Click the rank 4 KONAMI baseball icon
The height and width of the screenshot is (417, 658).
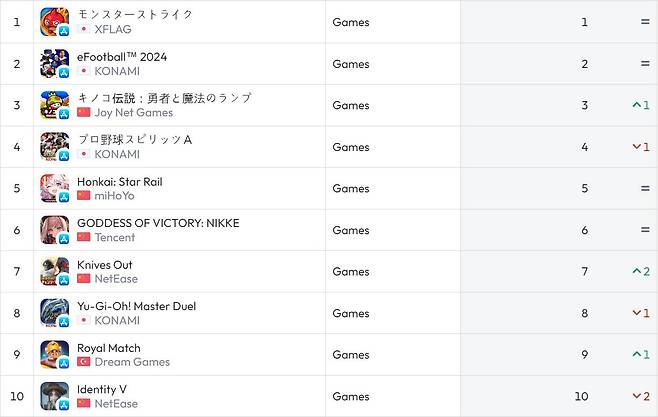54,146
